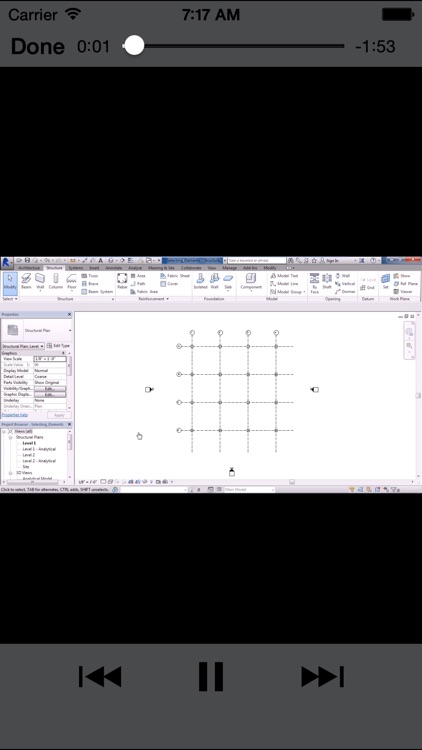Open Level 1 - Analytical view
Screen dimensions: 422x750
click(x=39, y=450)
